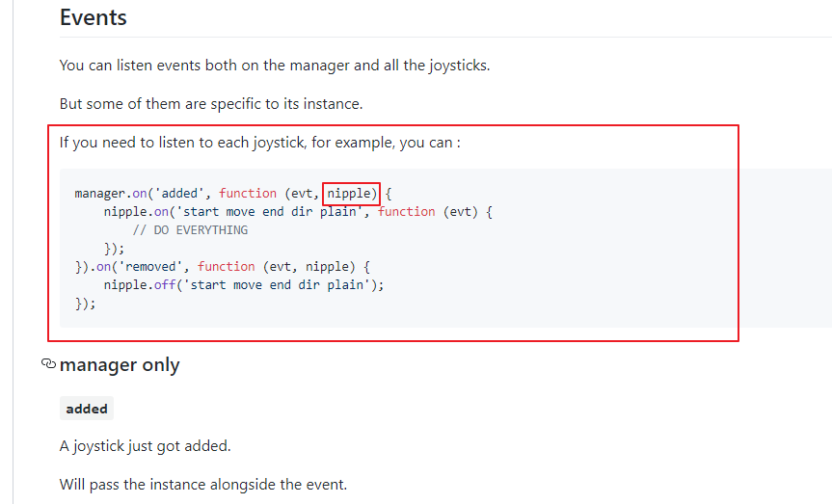Click the sentence about listening to each joystick
Viewport: 832px width, 504px height.
click(260, 143)
